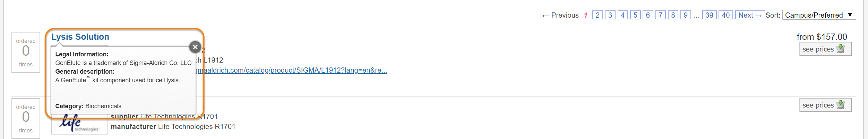
Task: Go to results page 8
Action: click(x=673, y=15)
